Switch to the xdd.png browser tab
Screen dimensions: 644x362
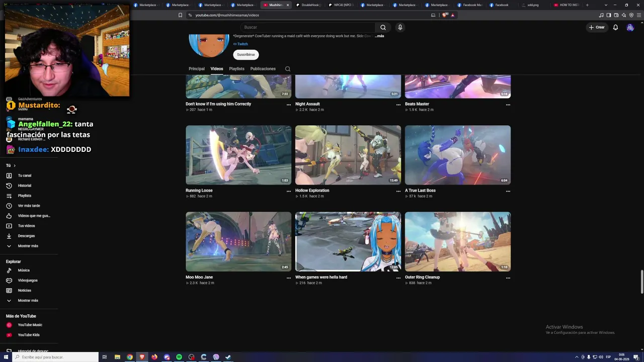click(535, 5)
